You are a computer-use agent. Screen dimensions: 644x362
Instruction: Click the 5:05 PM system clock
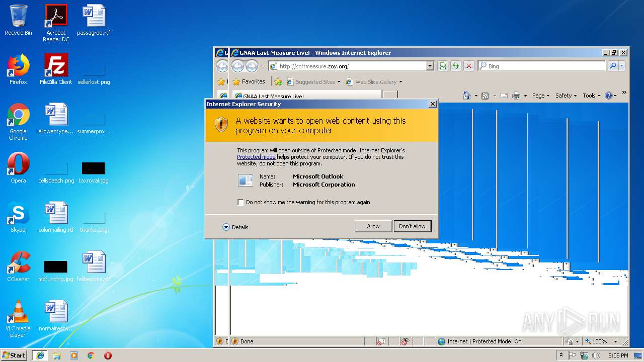tap(618, 355)
